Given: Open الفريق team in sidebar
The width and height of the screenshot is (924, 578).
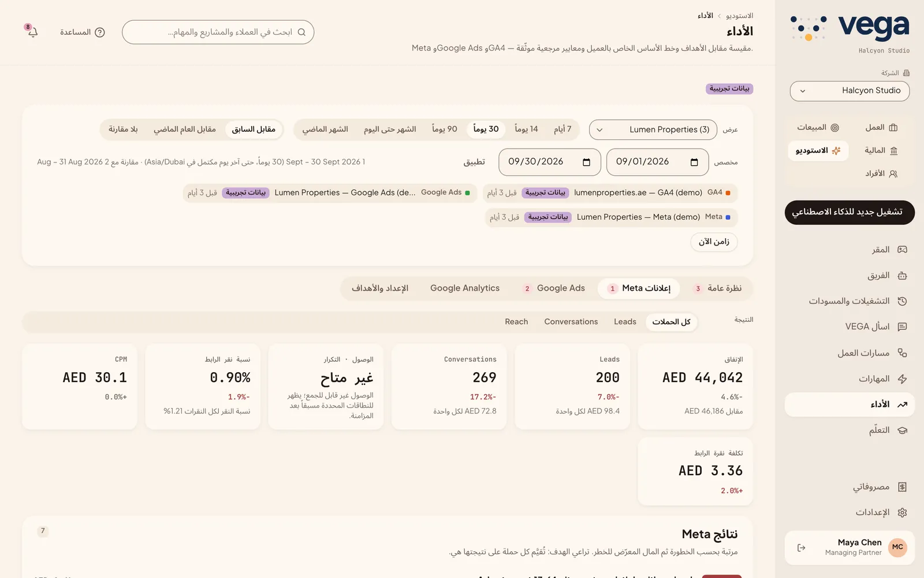Looking at the screenshot, I should (849, 276).
